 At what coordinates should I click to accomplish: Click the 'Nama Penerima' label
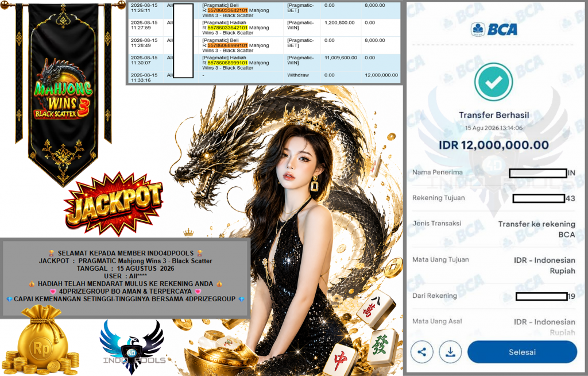[x=437, y=172]
